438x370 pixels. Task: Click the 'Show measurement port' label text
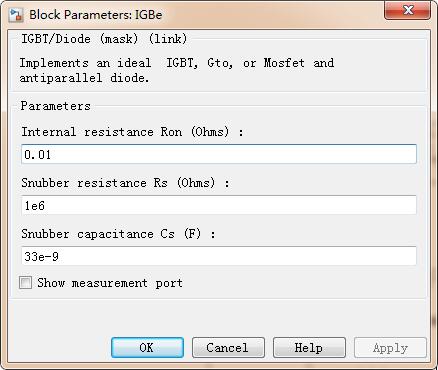pos(110,283)
